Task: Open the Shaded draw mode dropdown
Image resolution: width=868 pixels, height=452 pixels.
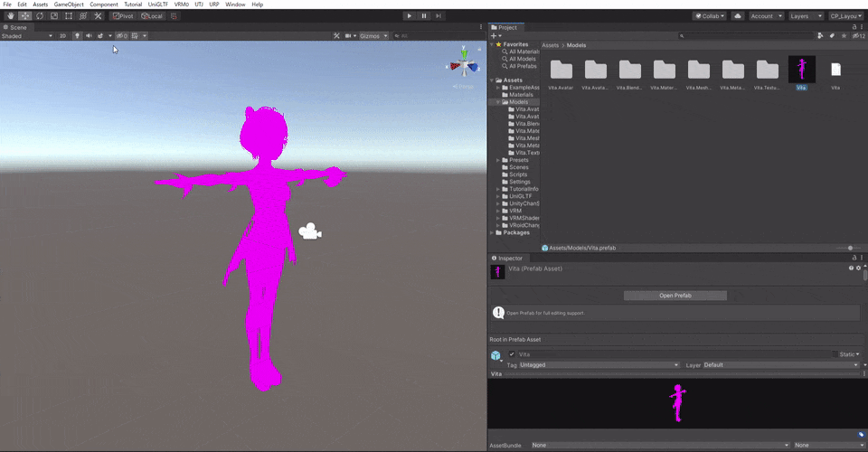Action: (27, 36)
